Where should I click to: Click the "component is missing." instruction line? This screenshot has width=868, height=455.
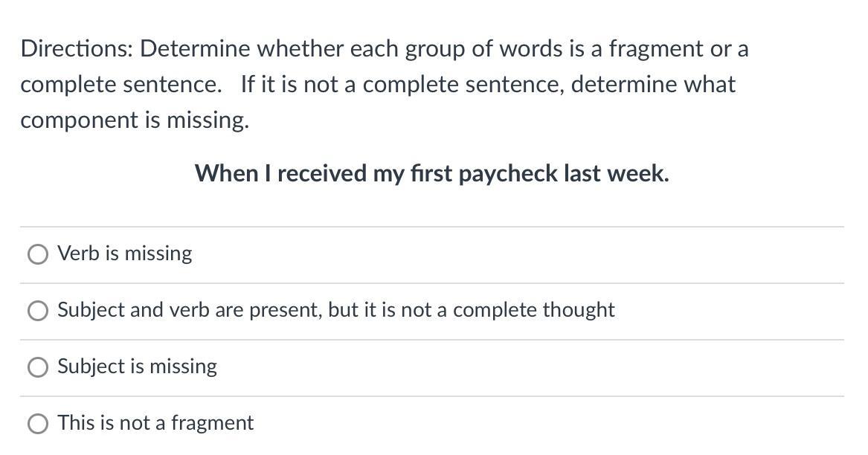tap(135, 120)
